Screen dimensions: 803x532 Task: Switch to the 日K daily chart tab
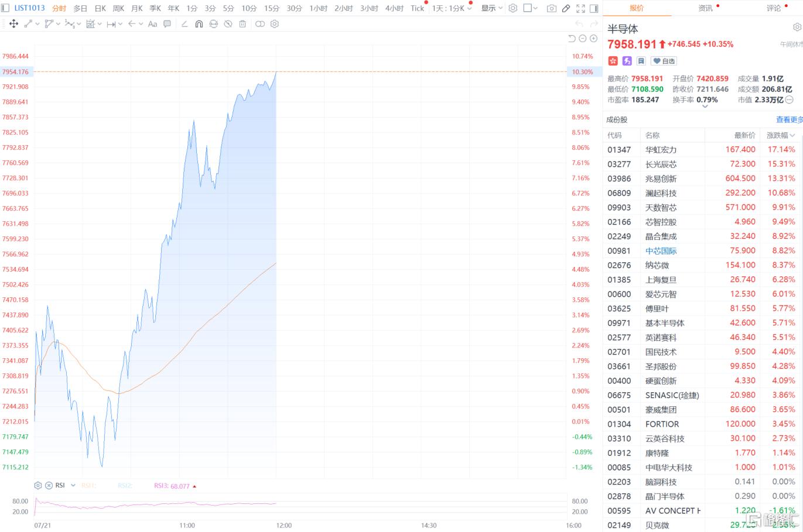pos(100,8)
